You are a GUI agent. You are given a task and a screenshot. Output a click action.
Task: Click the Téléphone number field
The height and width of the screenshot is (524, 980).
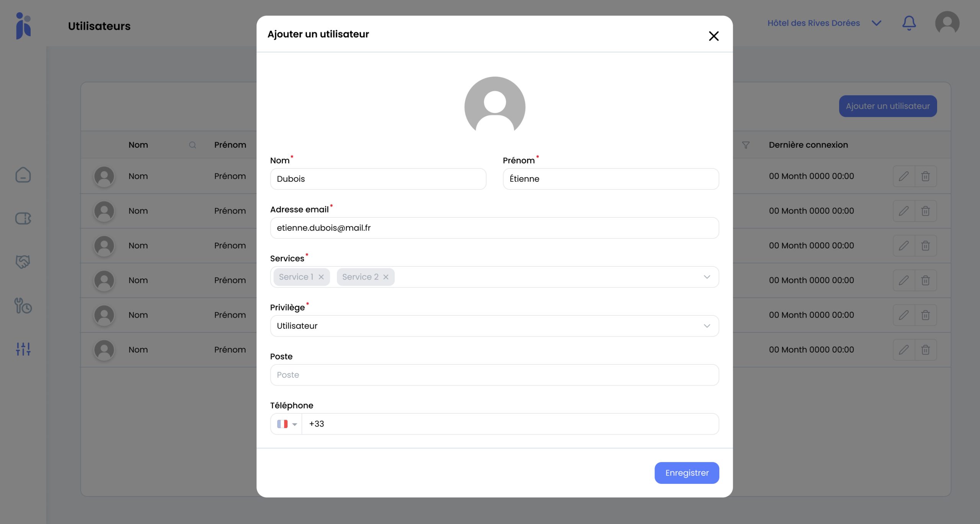pyautogui.click(x=510, y=424)
